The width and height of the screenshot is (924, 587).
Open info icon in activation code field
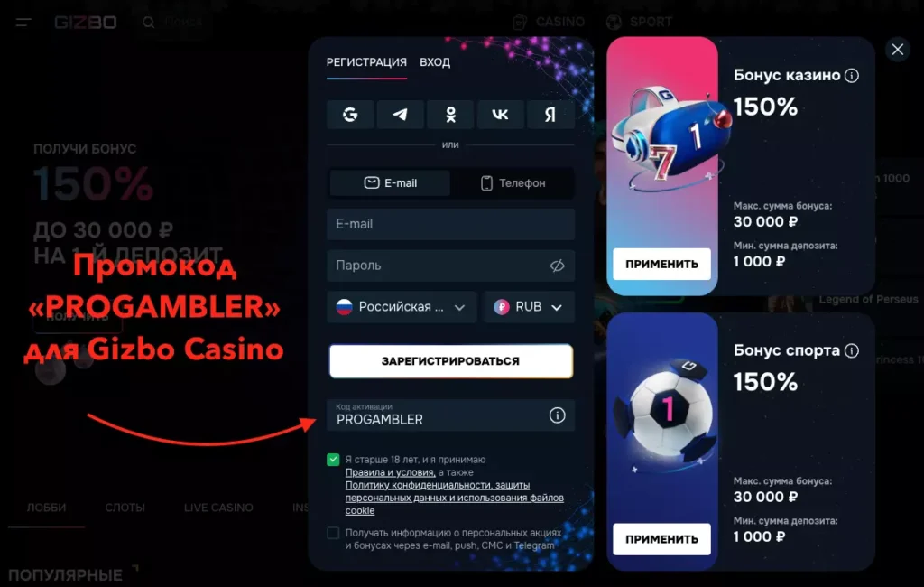(x=557, y=415)
